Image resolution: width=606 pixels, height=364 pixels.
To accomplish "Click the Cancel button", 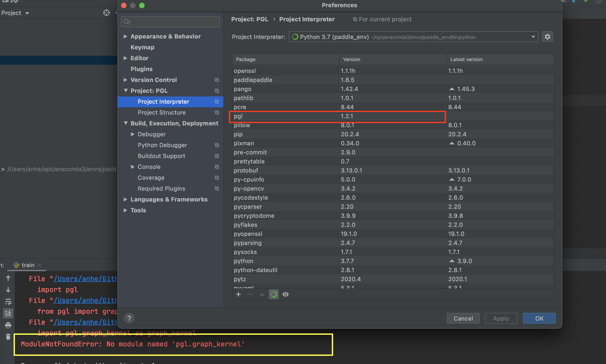I will (463, 318).
